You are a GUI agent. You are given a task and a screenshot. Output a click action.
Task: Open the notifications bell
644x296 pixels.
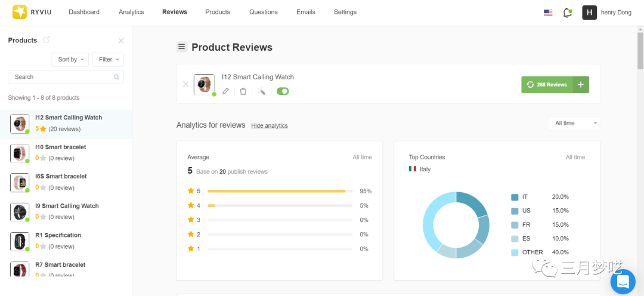point(567,13)
